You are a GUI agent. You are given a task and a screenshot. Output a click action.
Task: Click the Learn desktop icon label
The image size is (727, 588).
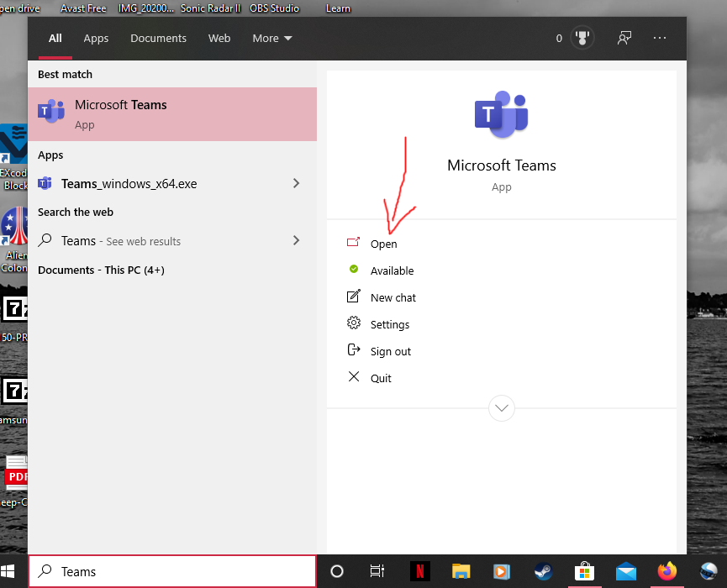(x=338, y=8)
